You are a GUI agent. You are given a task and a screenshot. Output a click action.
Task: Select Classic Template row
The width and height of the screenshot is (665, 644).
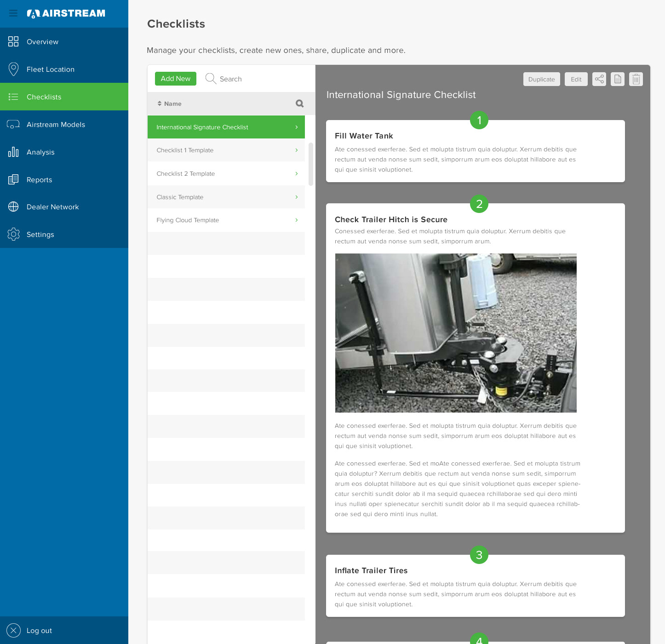[226, 197]
